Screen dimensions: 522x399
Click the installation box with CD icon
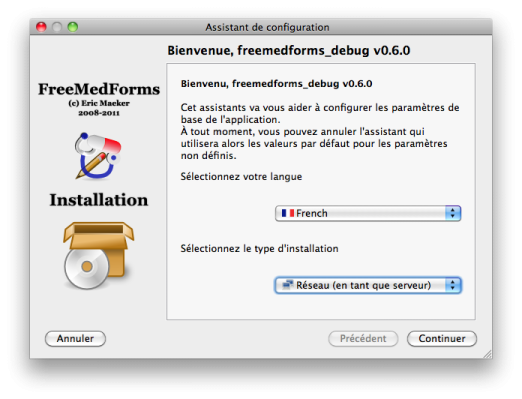click(99, 256)
